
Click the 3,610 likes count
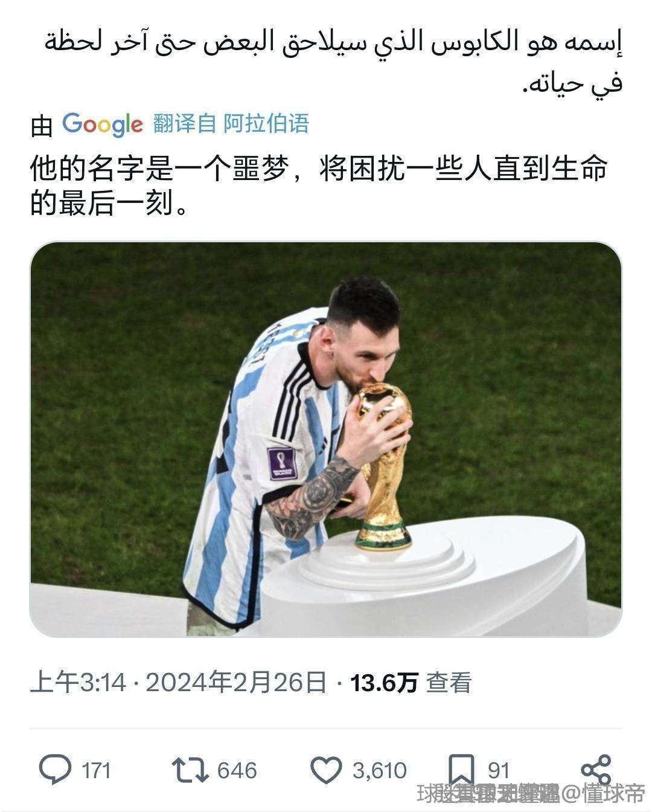(380, 771)
